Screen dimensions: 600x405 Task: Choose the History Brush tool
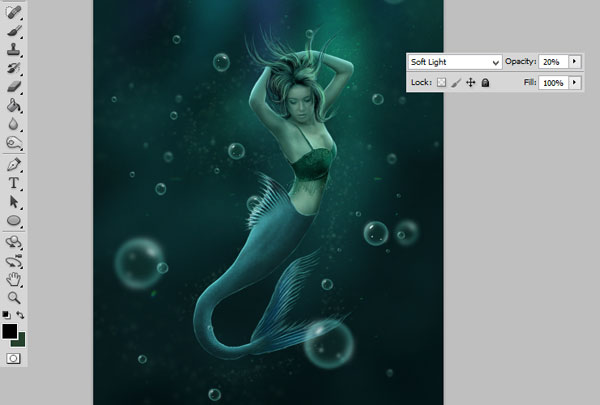pyautogui.click(x=13, y=68)
